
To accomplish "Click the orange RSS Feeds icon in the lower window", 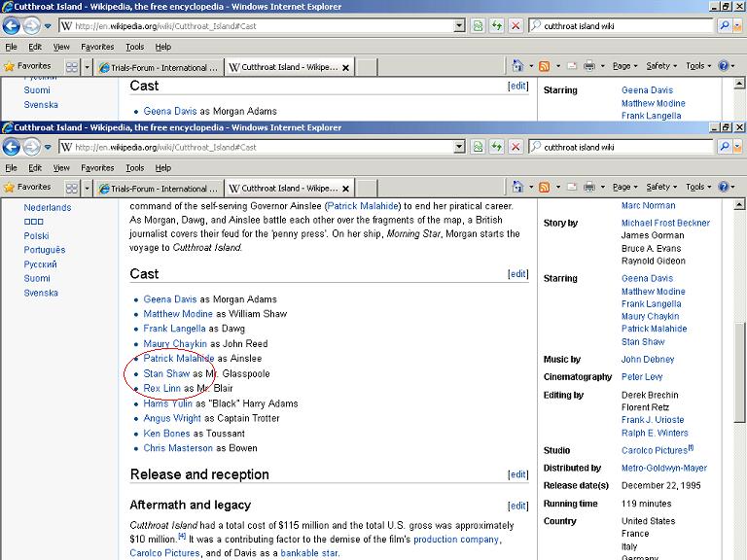I will click(544, 187).
